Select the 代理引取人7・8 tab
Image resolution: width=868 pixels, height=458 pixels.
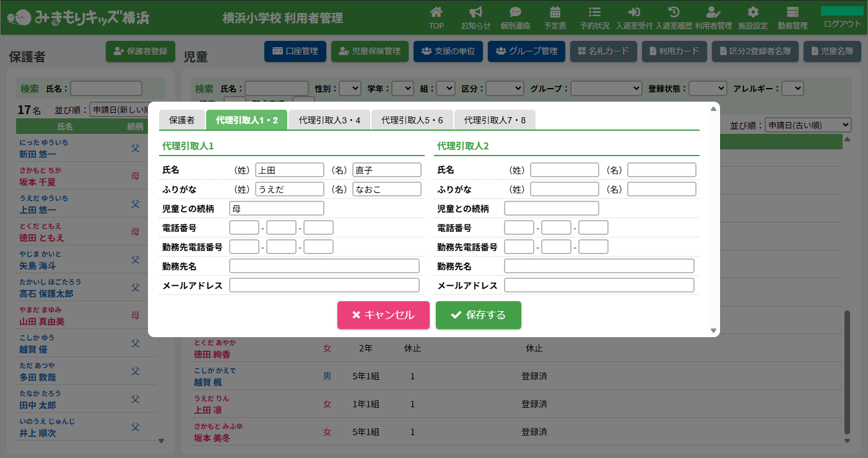coord(495,120)
